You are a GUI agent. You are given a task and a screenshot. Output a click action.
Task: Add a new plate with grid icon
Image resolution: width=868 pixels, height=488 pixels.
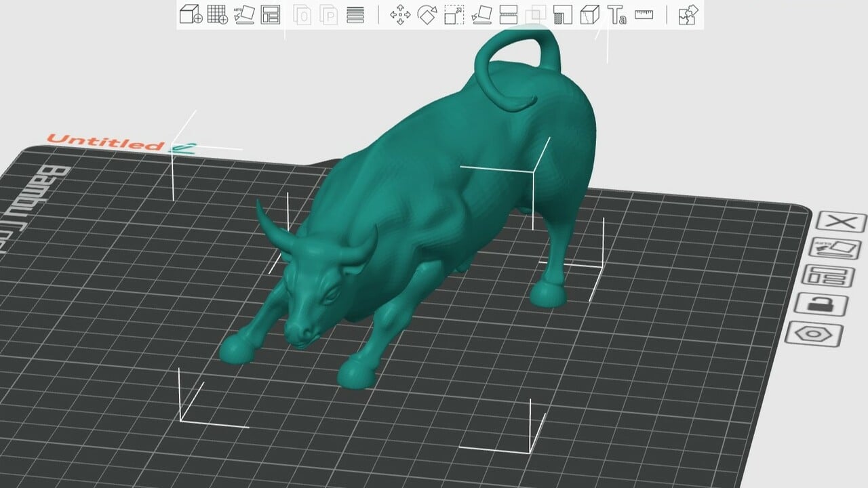pos(217,14)
